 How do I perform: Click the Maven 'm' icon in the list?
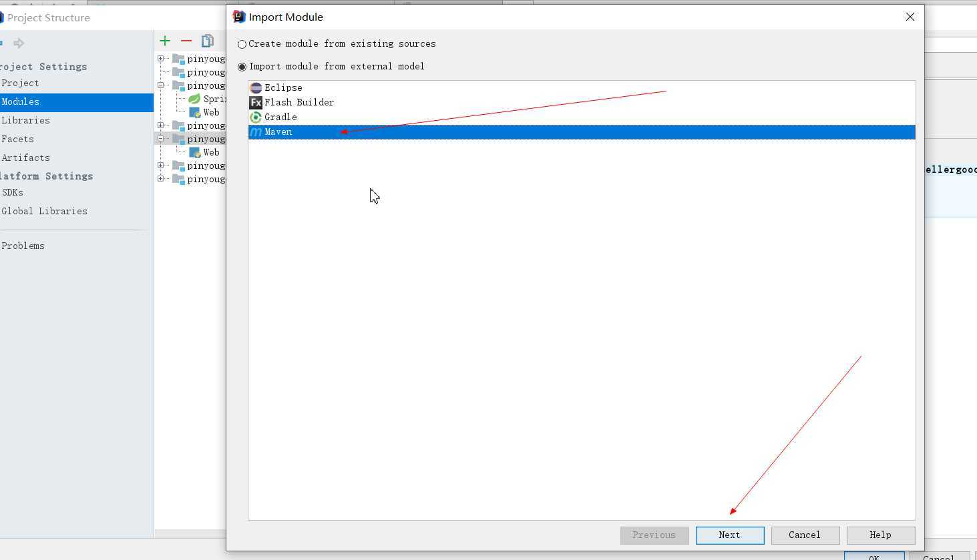coord(256,132)
